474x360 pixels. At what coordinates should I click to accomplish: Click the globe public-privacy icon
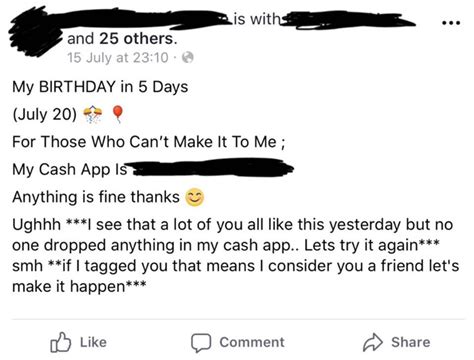tap(188, 58)
